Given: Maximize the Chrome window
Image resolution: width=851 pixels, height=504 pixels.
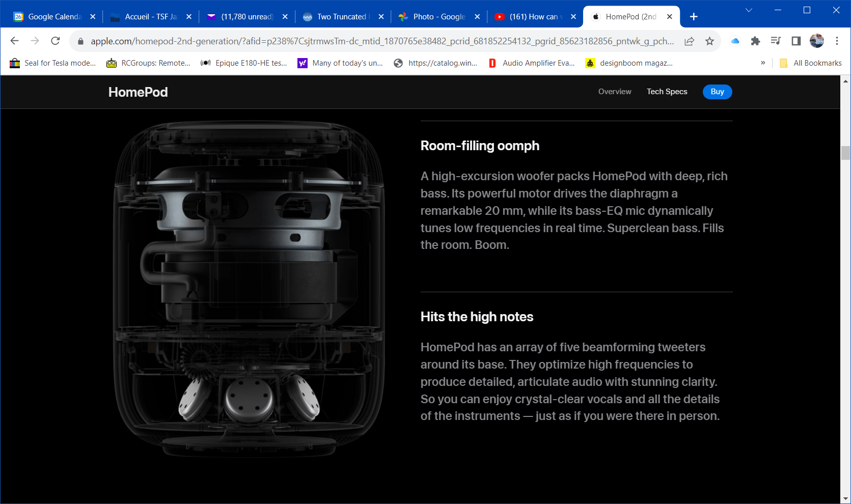Looking at the screenshot, I should [x=807, y=10].
